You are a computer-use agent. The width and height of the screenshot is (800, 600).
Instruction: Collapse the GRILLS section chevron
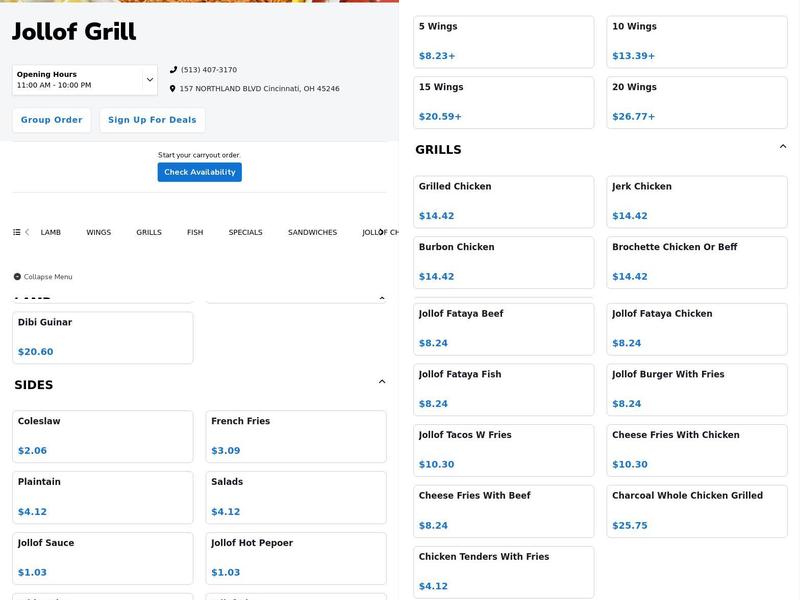pyautogui.click(x=783, y=146)
